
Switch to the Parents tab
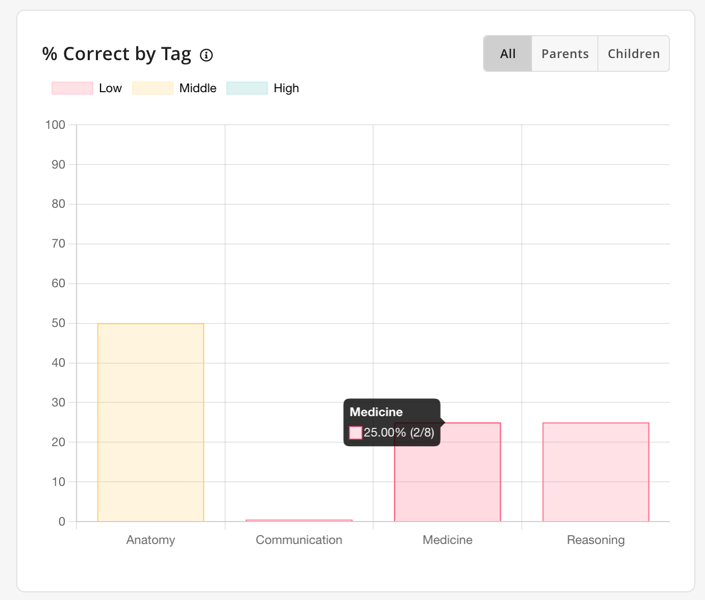coord(565,54)
